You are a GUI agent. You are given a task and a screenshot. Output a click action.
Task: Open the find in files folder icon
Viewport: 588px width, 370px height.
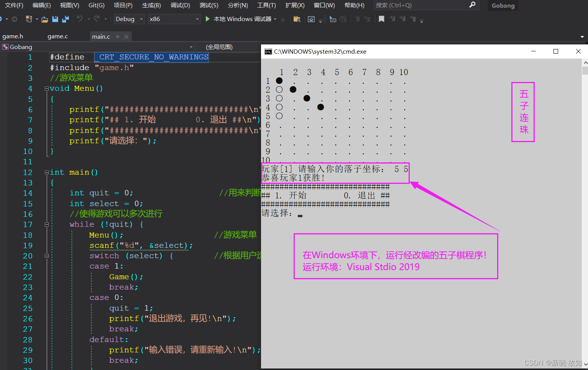coord(297,19)
